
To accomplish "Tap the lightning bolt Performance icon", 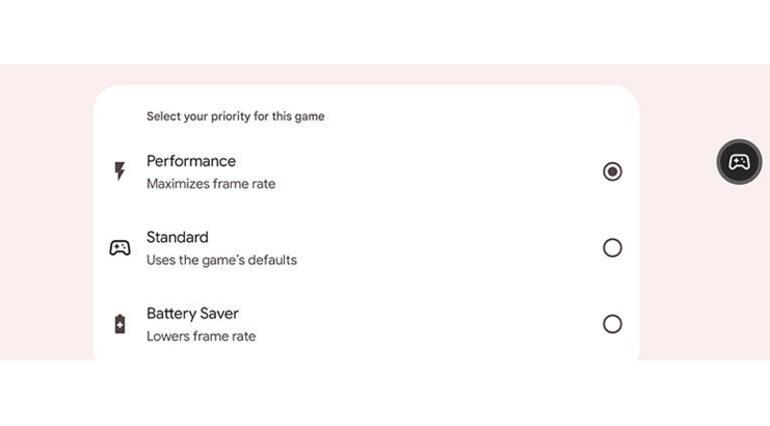I will pyautogui.click(x=119, y=171).
